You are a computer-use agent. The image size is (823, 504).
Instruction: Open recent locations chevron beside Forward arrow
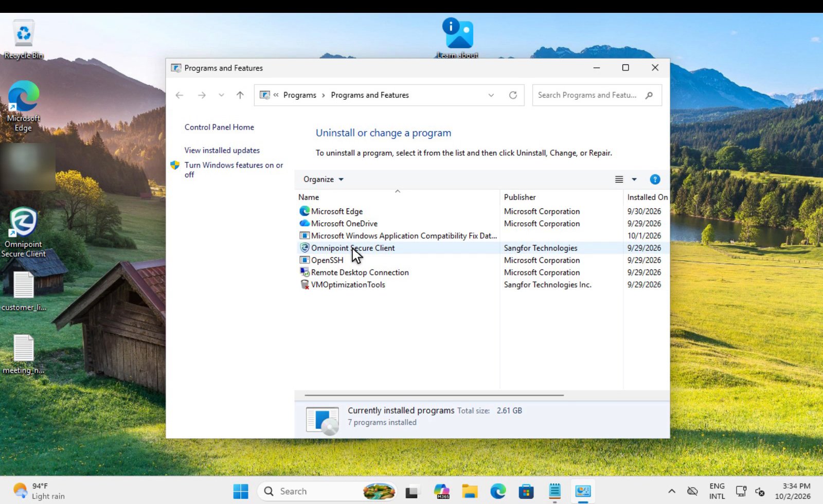(221, 95)
